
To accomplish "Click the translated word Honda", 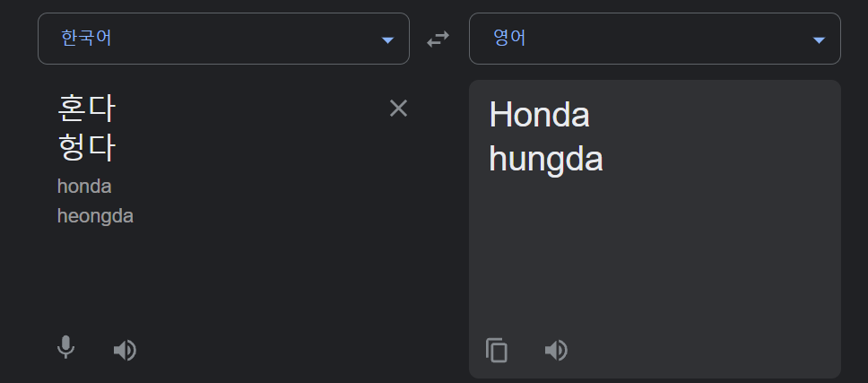I will click(x=539, y=115).
